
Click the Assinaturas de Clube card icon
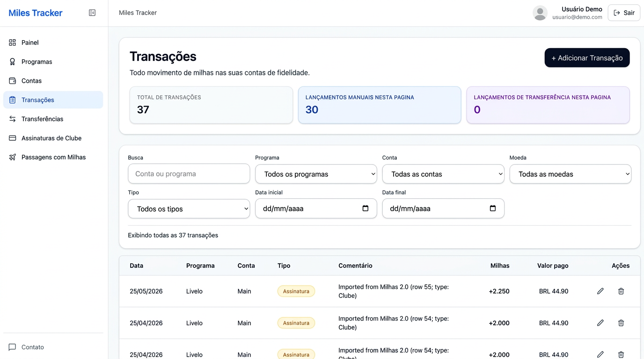13,138
